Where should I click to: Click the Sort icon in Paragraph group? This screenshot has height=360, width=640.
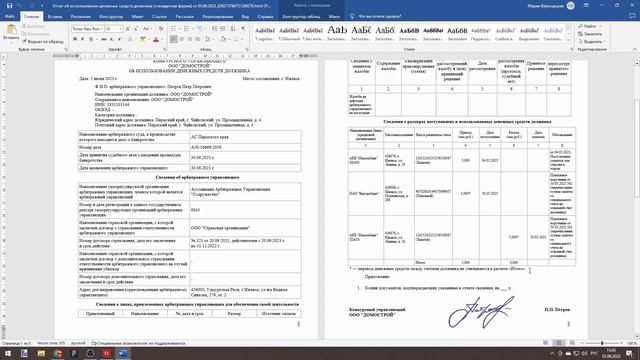point(233,29)
